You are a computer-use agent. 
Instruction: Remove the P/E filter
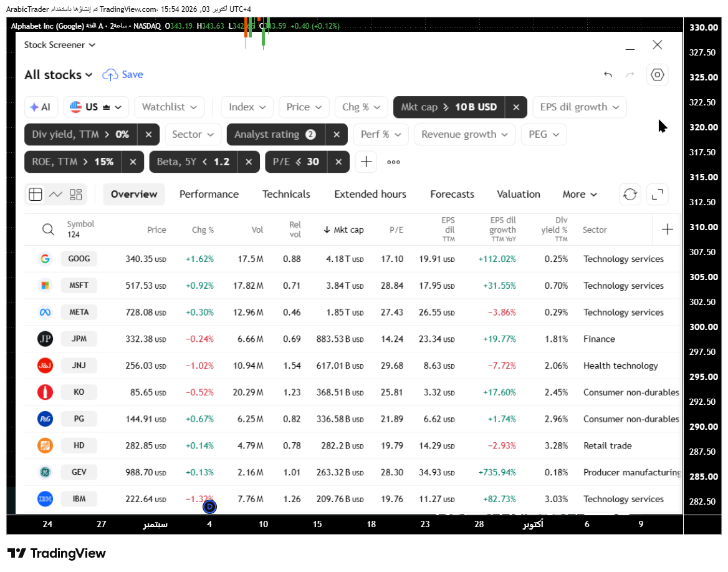pyautogui.click(x=338, y=162)
